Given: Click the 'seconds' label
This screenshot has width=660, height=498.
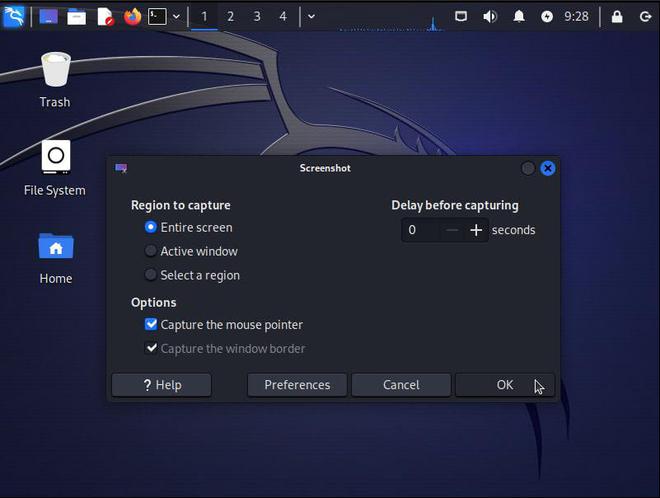Looking at the screenshot, I should click(514, 230).
